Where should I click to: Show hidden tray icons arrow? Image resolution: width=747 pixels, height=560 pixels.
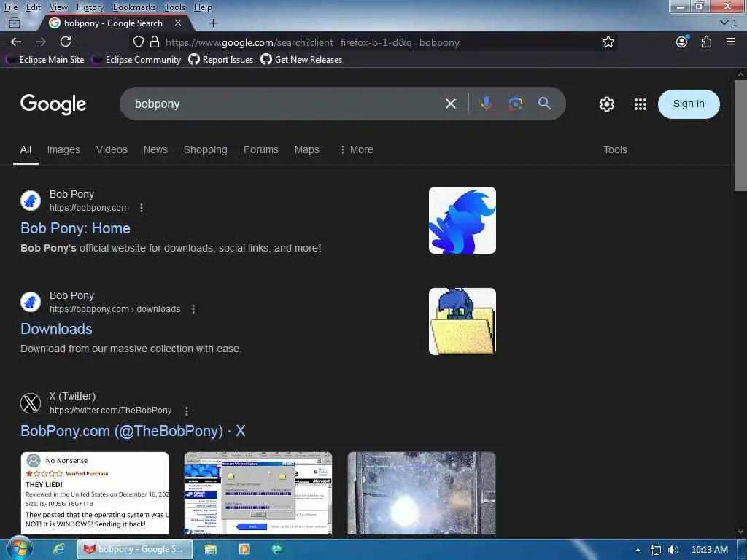pos(638,550)
